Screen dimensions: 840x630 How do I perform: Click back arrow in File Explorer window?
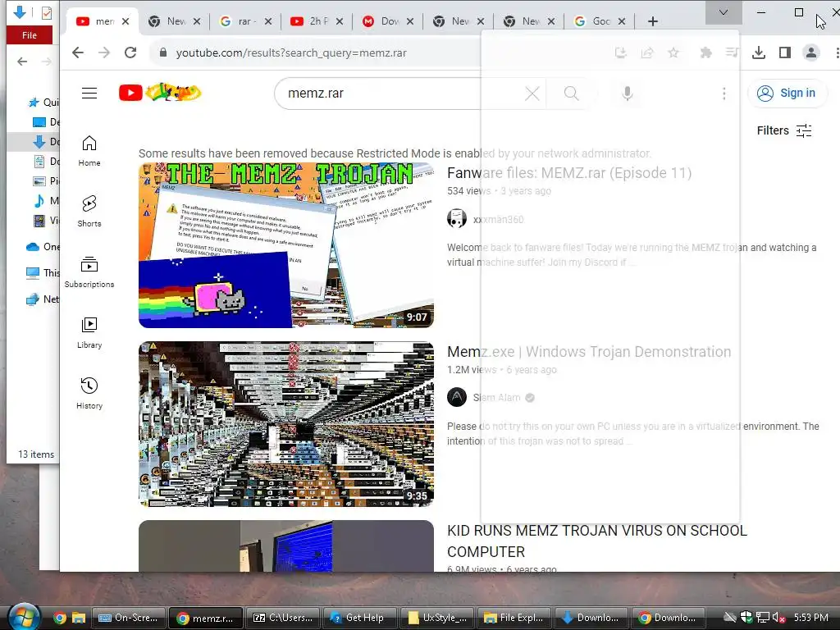tap(22, 62)
